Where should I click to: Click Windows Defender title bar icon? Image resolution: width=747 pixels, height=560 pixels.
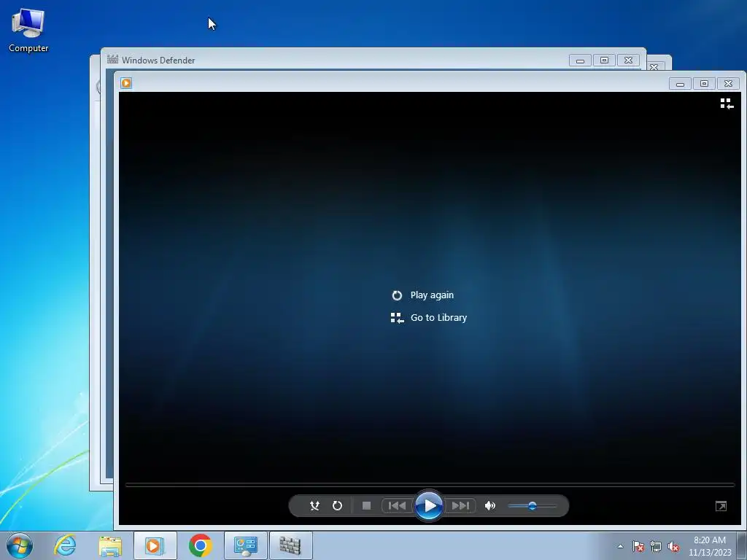pyautogui.click(x=112, y=60)
